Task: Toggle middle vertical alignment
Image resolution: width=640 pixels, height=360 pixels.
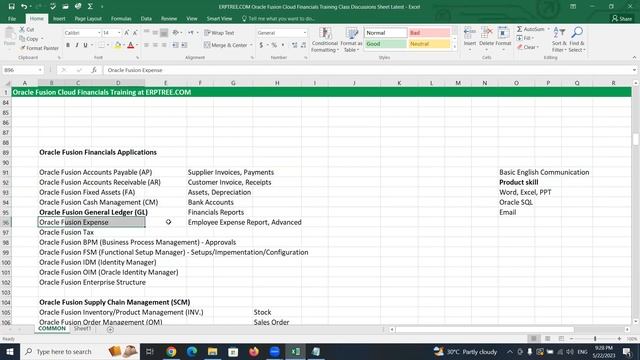Action: pos(155,33)
